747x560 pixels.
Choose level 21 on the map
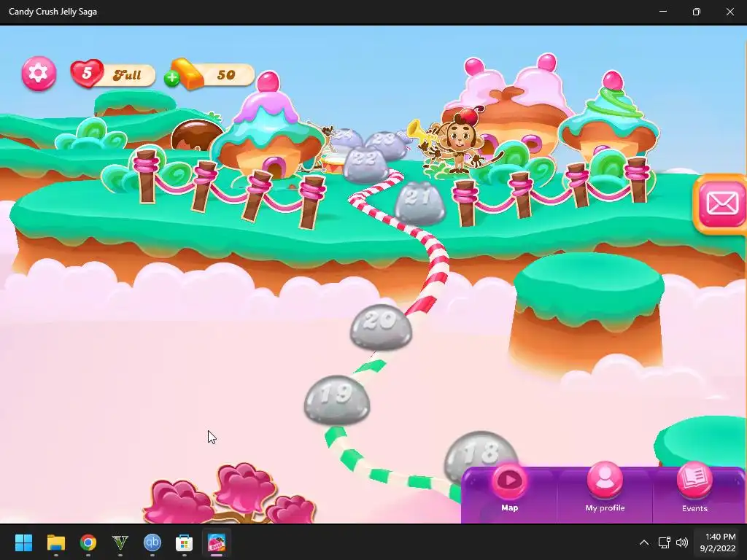(x=419, y=203)
